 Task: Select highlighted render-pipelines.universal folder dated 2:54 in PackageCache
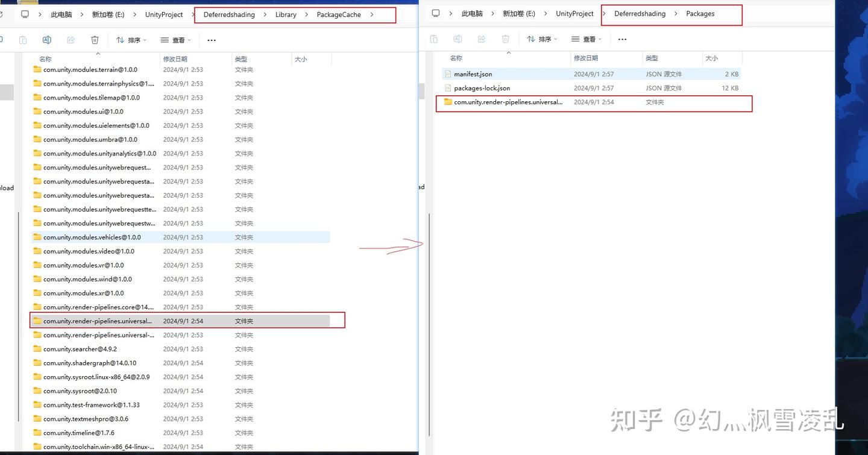pos(181,321)
